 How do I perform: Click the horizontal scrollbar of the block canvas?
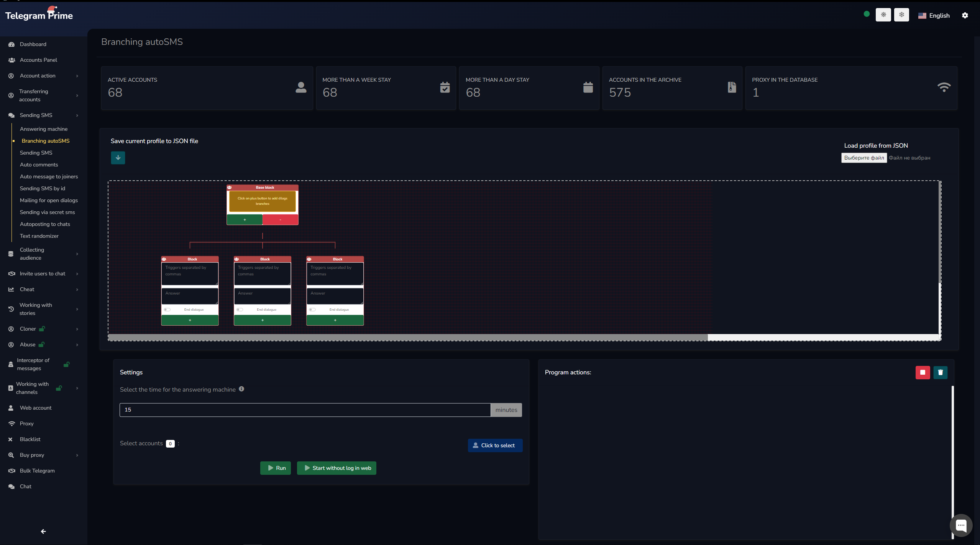(x=407, y=337)
